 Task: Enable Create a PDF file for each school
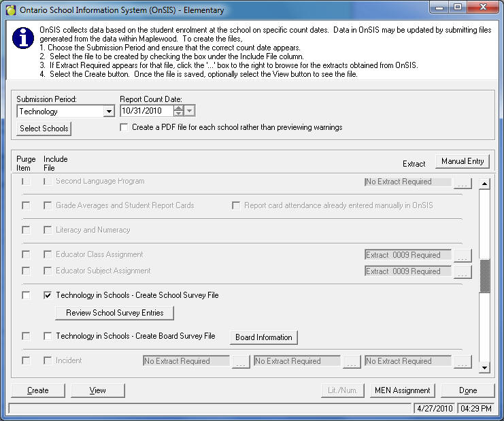pyautogui.click(x=124, y=127)
